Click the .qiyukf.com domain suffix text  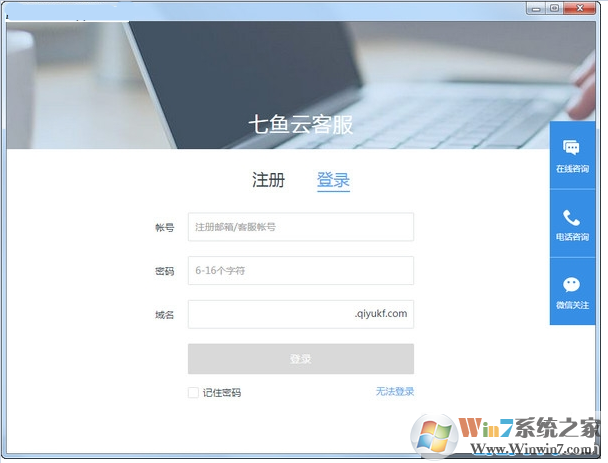(x=381, y=314)
